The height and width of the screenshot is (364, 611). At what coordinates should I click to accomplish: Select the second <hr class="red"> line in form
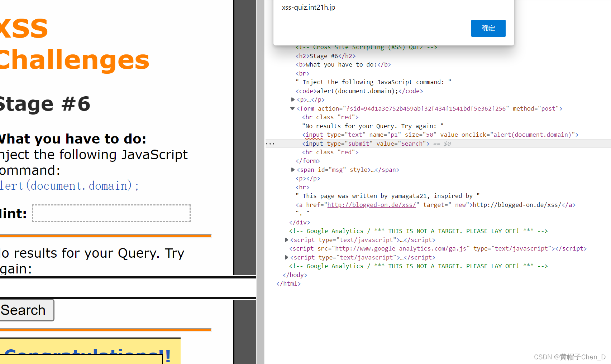pyautogui.click(x=330, y=152)
